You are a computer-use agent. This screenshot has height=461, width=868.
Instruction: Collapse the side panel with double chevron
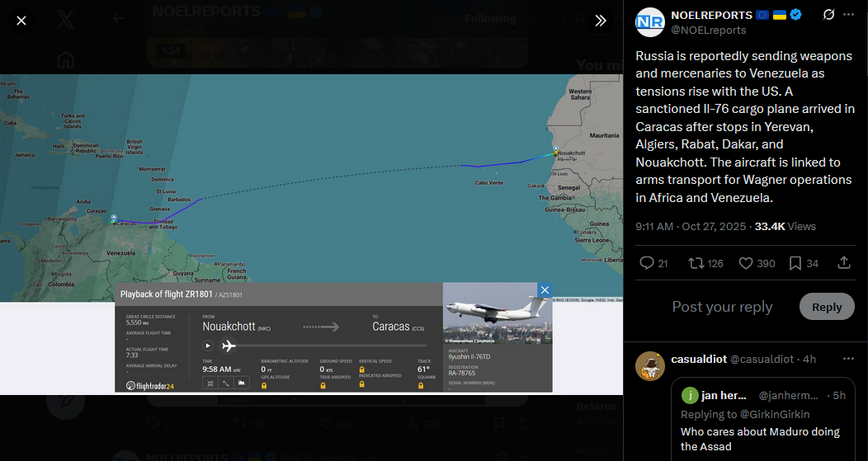click(x=600, y=21)
